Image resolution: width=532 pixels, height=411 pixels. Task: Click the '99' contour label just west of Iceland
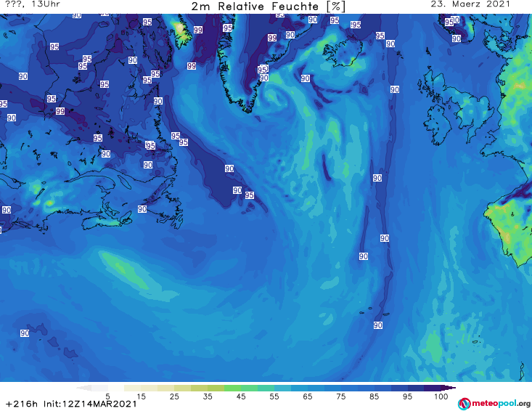pos(271,38)
